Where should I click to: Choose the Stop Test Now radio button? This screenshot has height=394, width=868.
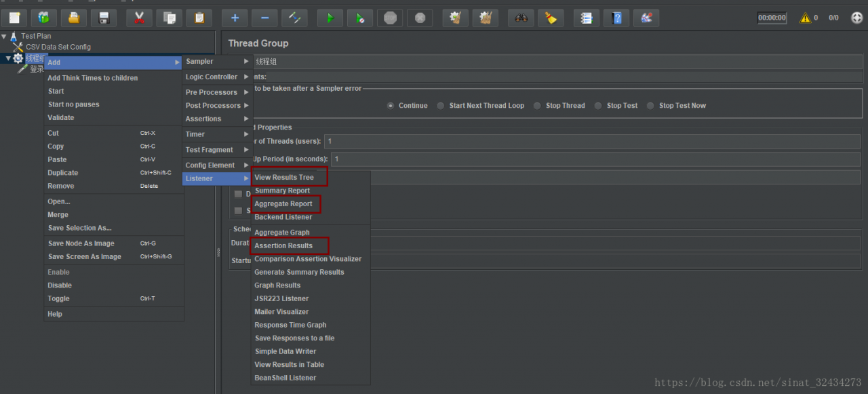click(651, 106)
